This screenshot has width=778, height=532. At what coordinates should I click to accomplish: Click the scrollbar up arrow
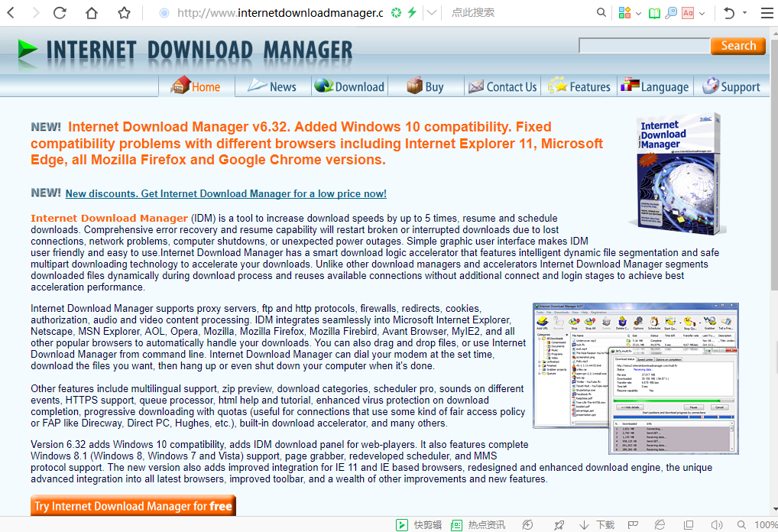pos(774,32)
